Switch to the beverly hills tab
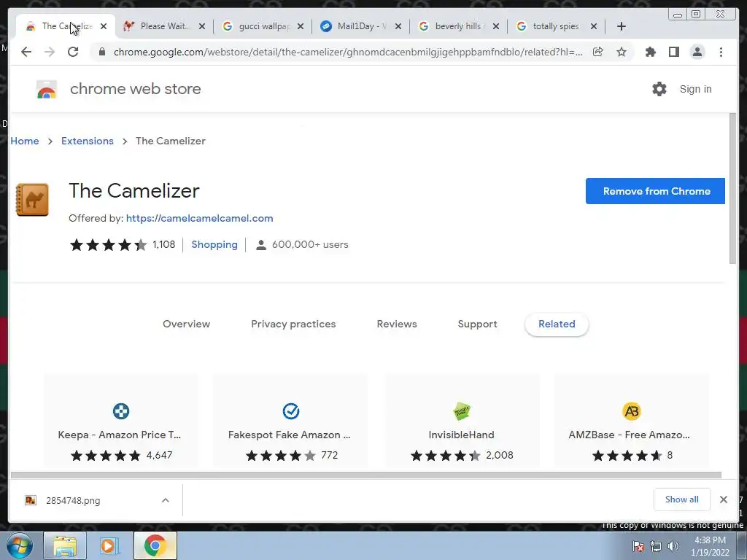The width and height of the screenshot is (747, 560). (x=459, y=26)
